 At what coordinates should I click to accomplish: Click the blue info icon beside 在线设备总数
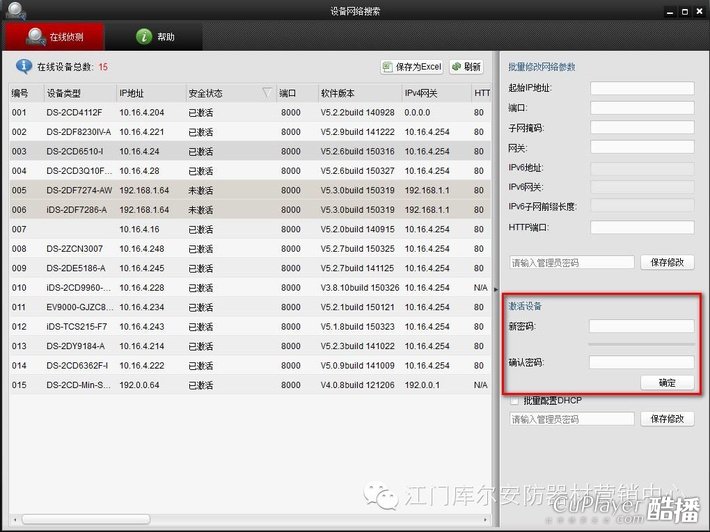tap(23, 67)
